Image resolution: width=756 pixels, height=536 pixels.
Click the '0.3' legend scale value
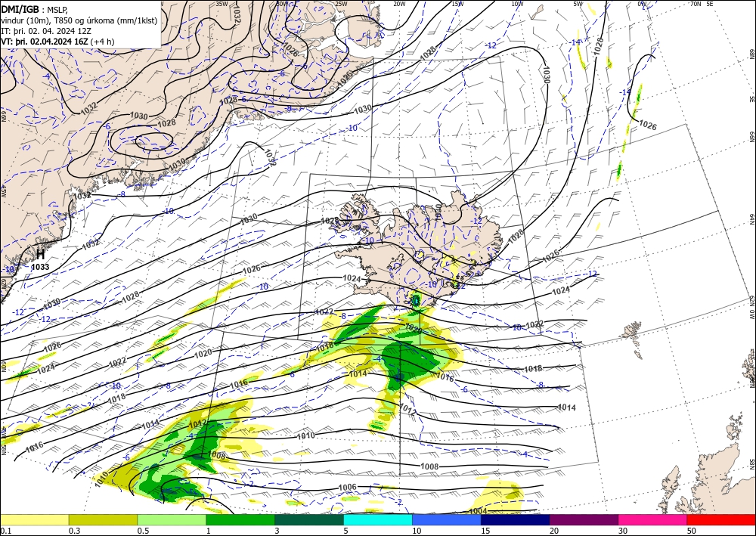(74, 531)
